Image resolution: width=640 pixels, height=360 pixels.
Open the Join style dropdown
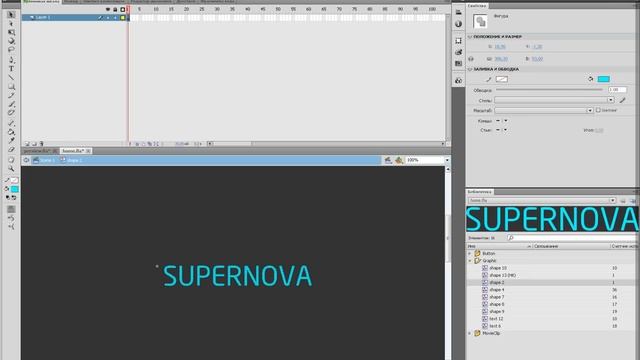(x=502, y=130)
